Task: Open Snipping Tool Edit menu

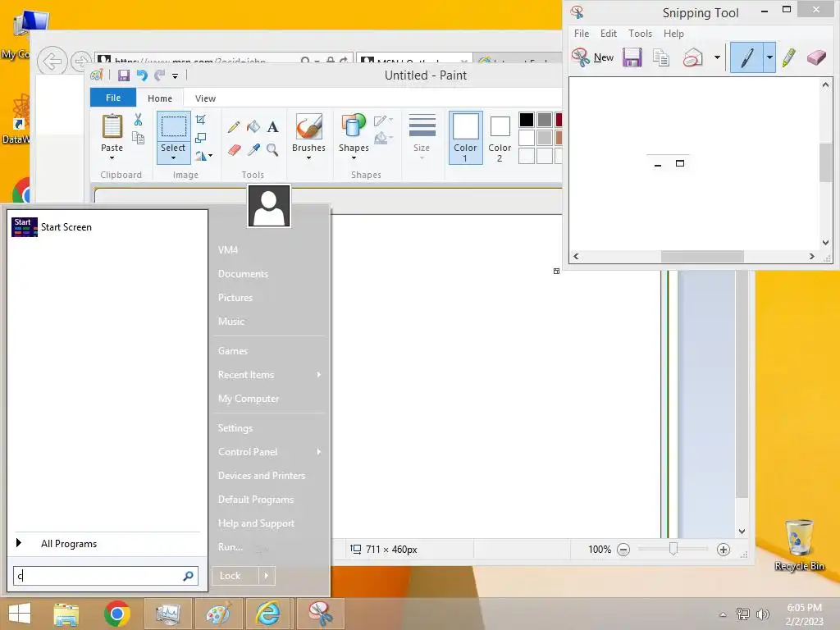Action: click(608, 33)
